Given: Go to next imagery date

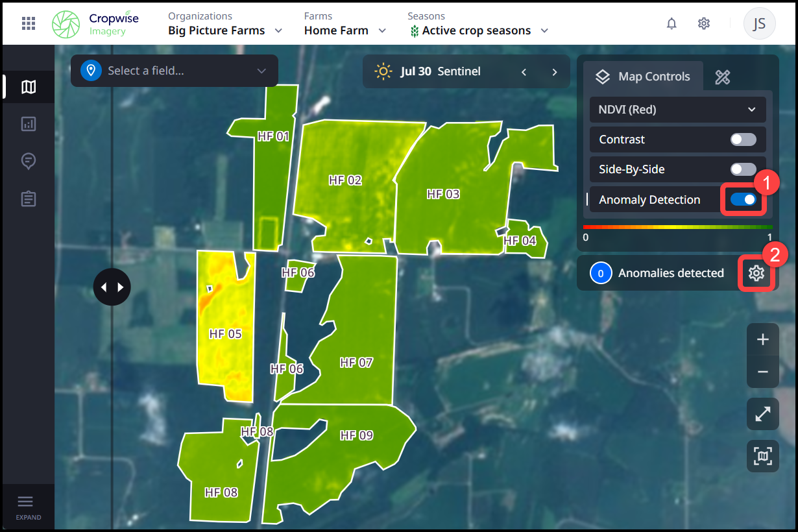Looking at the screenshot, I should pyautogui.click(x=554, y=72).
